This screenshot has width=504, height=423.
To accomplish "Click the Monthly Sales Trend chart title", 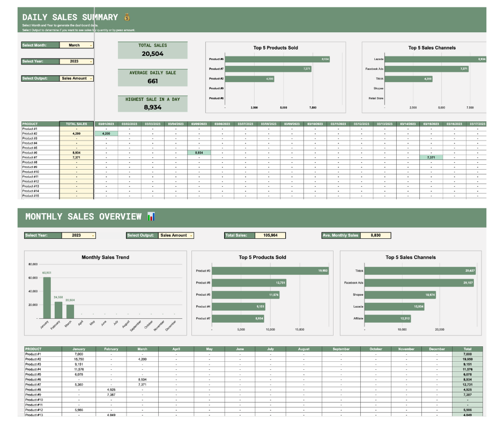I will [x=106, y=257].
